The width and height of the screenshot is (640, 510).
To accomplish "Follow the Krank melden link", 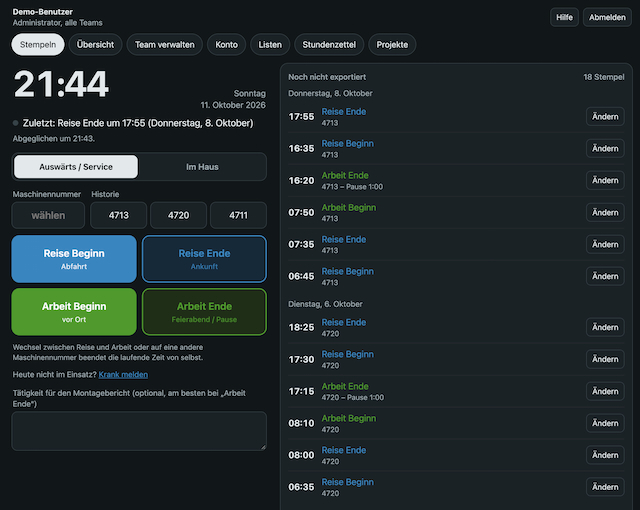I will 123,375.
